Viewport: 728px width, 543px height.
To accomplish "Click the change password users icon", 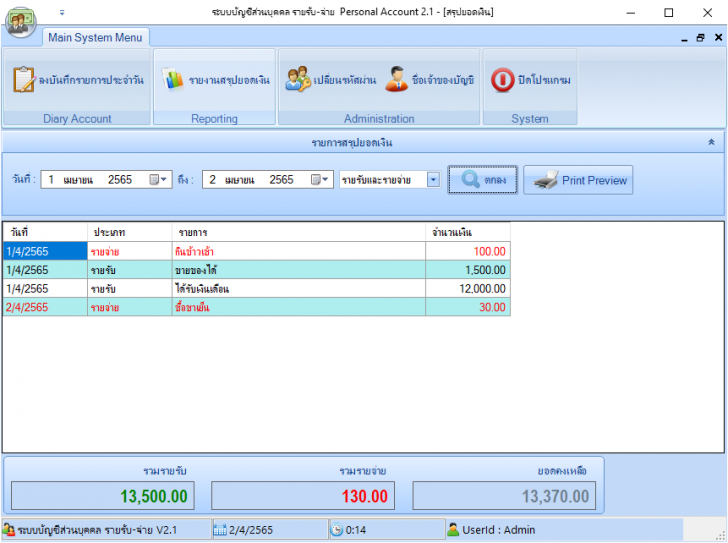I will [x=298, y=79].
